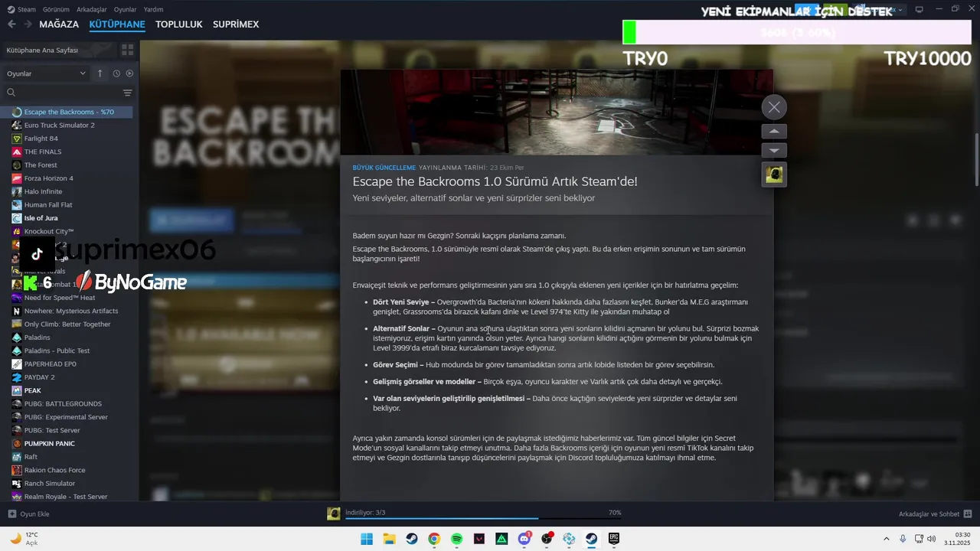Select PUBG: BATTLEGROUNDS in library

(x=63, y=403)
